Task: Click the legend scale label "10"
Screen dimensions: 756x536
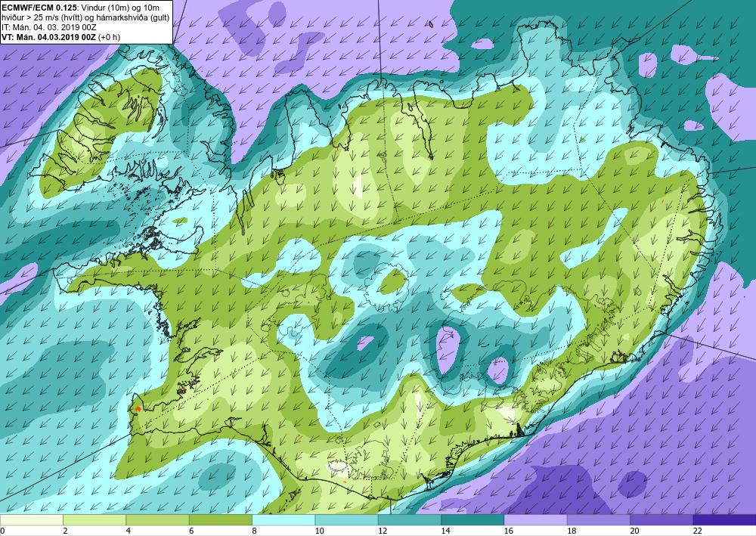Action: tap(320, 531)
